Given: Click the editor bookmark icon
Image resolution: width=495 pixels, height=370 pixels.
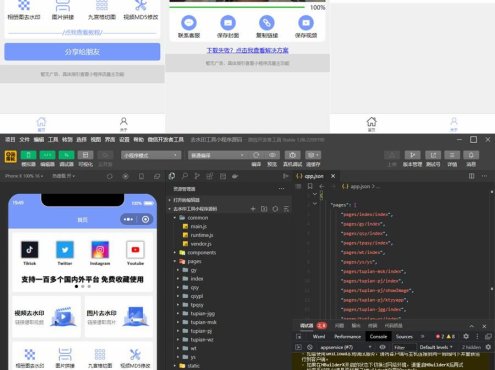Looking at the screenshot, I should click(x=310, y=186).
